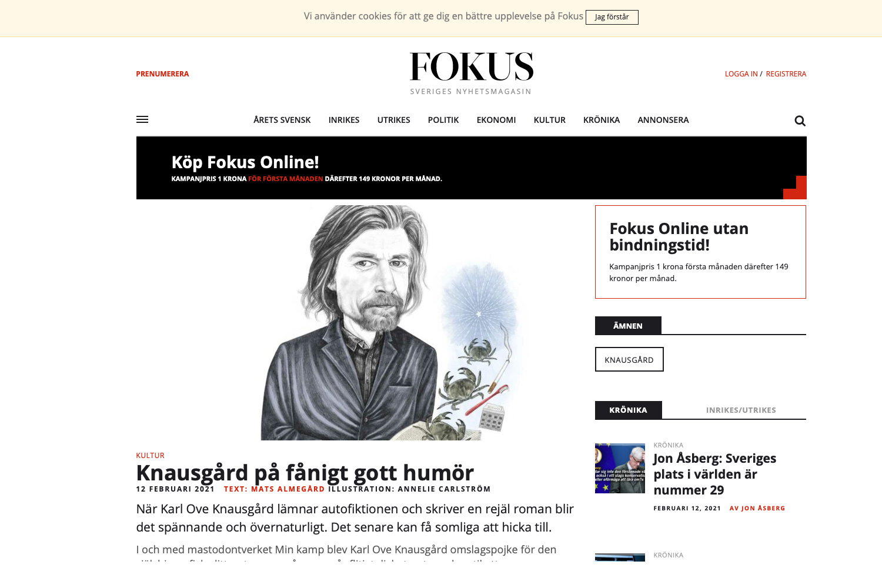Viewport: 882px width, 588px height.
Task: Click Registrera link
Action: [x=786, y=74]
